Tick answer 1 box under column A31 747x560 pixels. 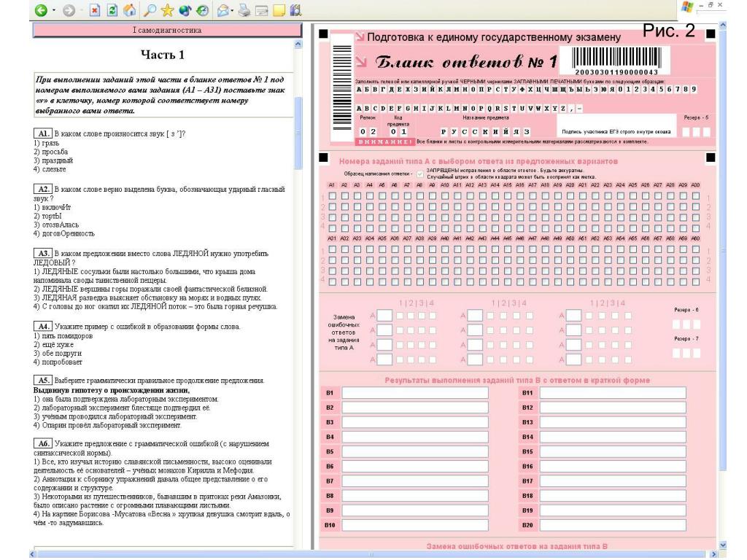pyautogui.click(x=333, y=249)
